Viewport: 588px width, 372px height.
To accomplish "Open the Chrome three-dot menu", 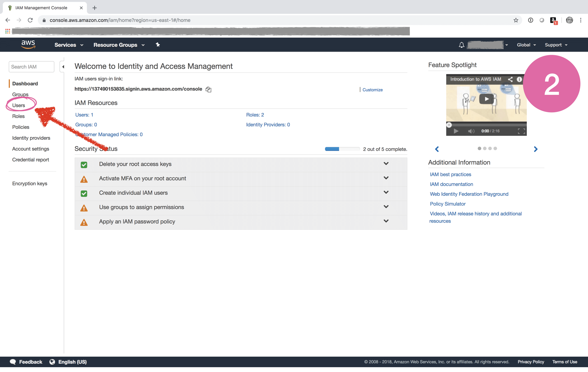I will point(581,20).
